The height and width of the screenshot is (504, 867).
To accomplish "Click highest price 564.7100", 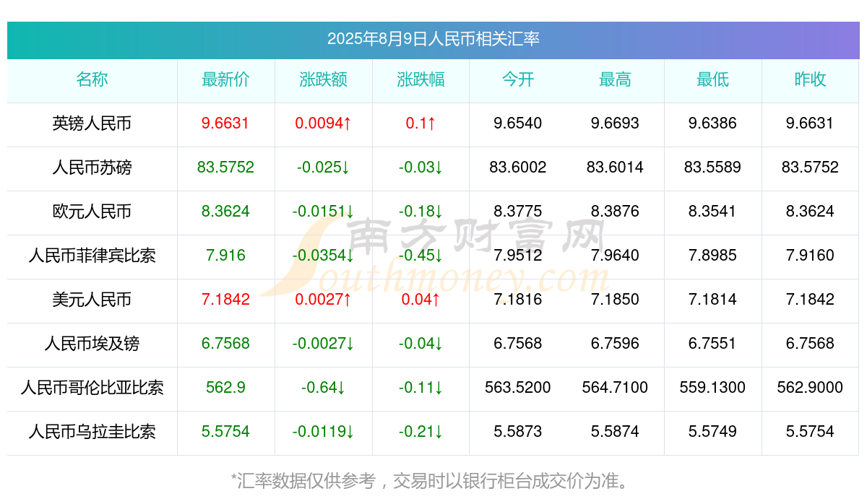I will [x=615, y=388].
